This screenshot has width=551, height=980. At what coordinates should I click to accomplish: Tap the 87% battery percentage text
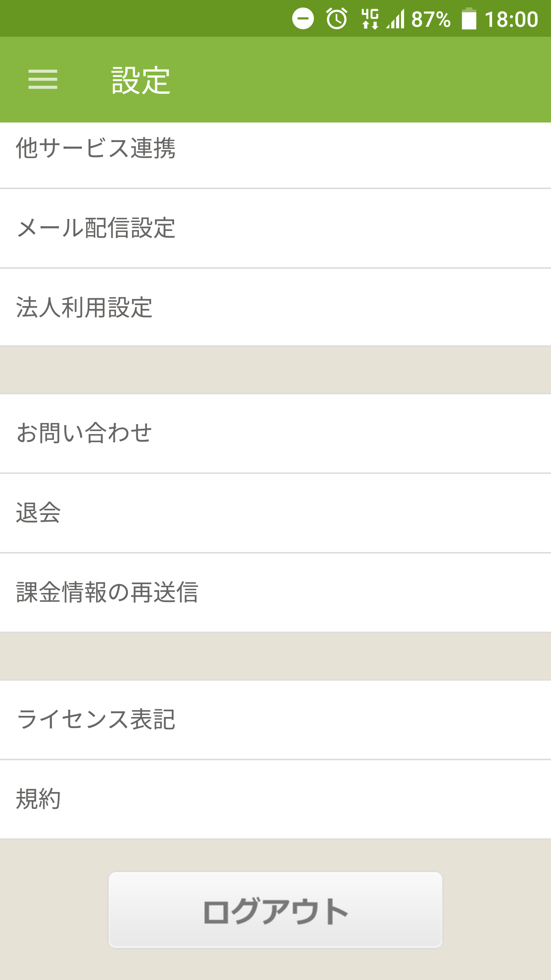pos(431,19)
